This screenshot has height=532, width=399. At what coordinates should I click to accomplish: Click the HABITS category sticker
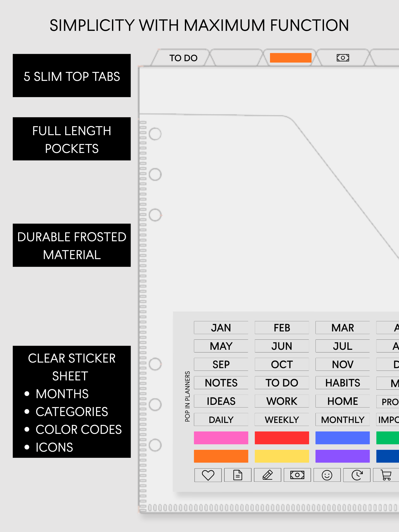[343, 383]
